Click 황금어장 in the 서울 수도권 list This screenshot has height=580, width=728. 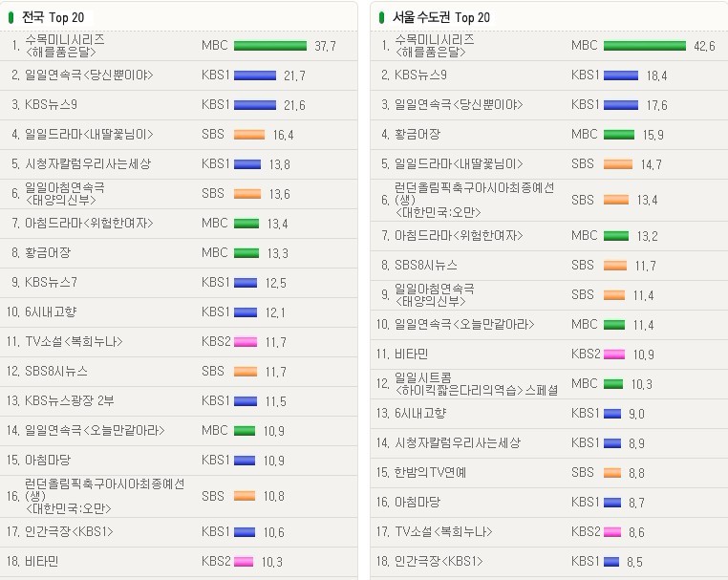tap(418, 135)
